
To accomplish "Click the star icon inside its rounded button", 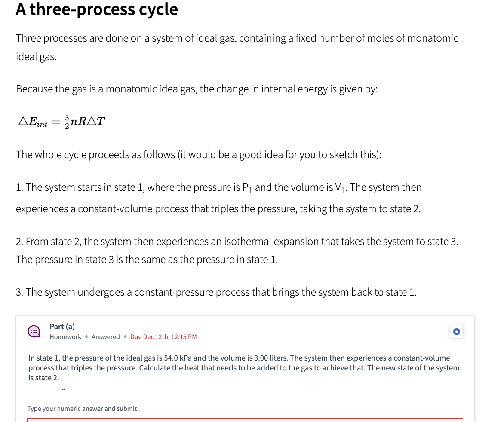I will pos(456,331).
